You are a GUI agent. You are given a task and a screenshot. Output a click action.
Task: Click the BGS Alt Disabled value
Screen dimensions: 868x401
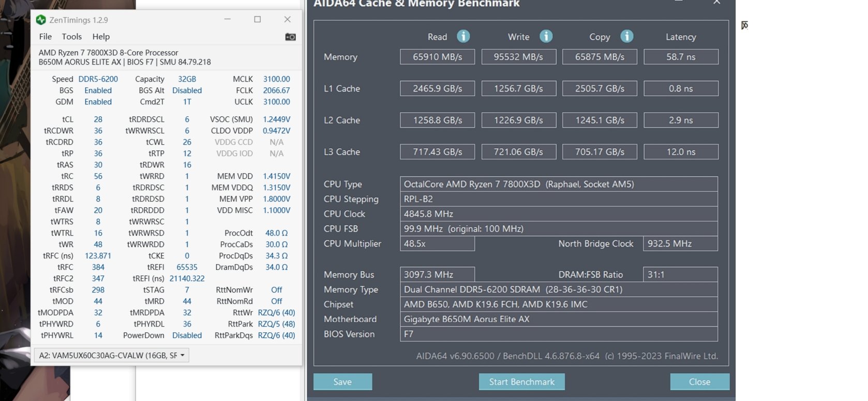pos(187,90)
